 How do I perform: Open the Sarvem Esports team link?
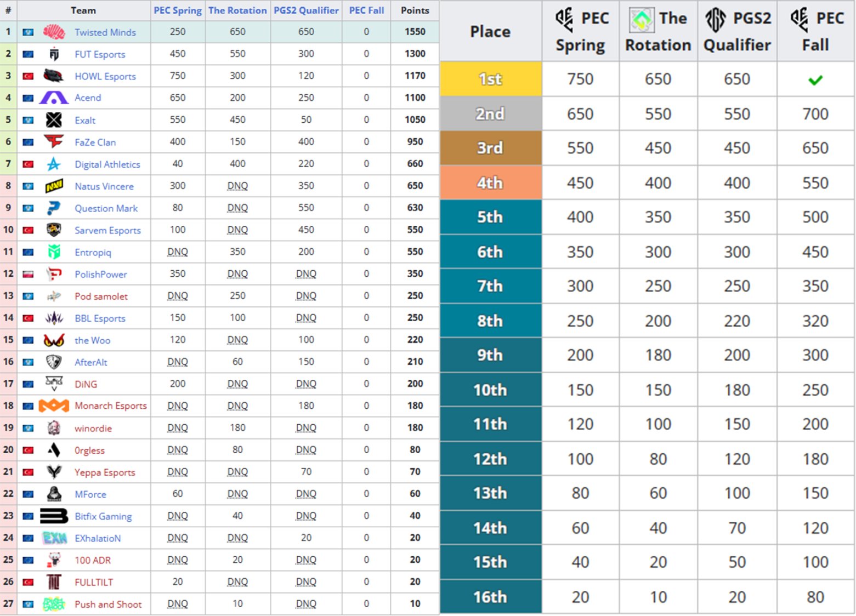(x=107, y=230)
